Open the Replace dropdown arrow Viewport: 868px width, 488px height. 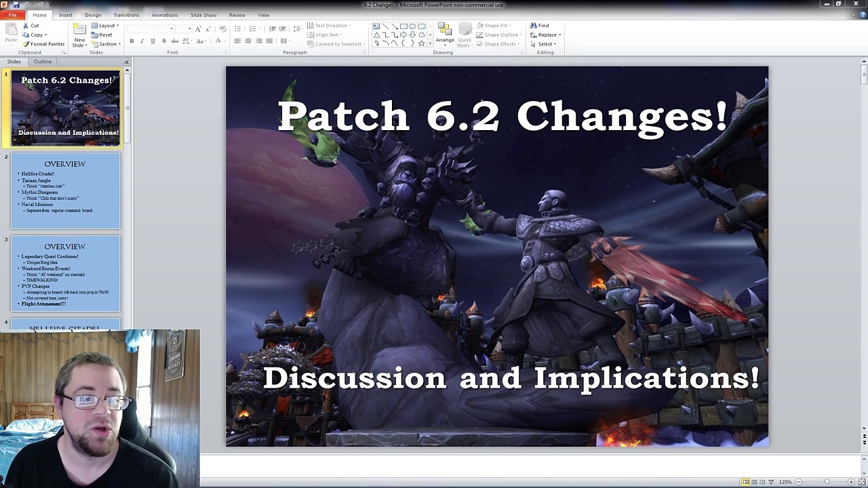560,35
